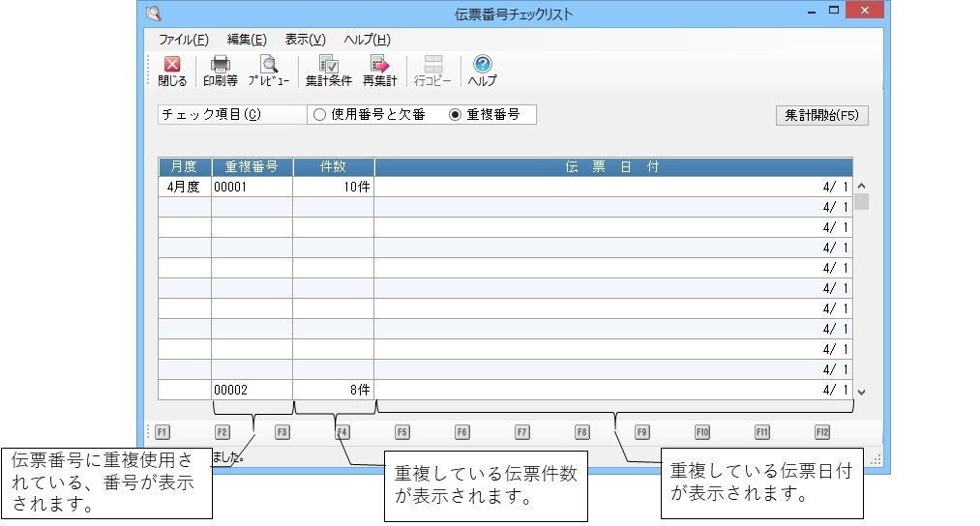Click the F4 function key button
Screen dimensions: 980x526
[x=342, y=432]
